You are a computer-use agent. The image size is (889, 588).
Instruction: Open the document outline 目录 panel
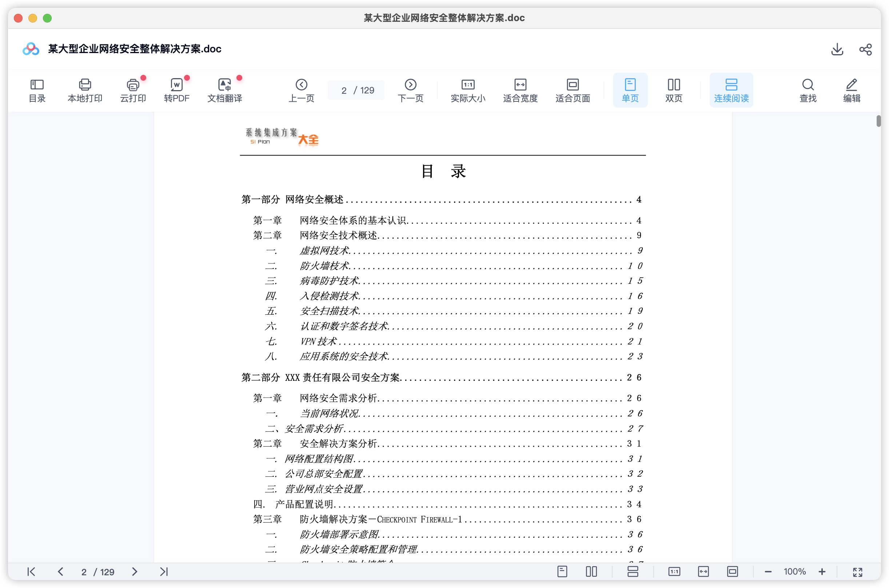[x=37, y=90]
